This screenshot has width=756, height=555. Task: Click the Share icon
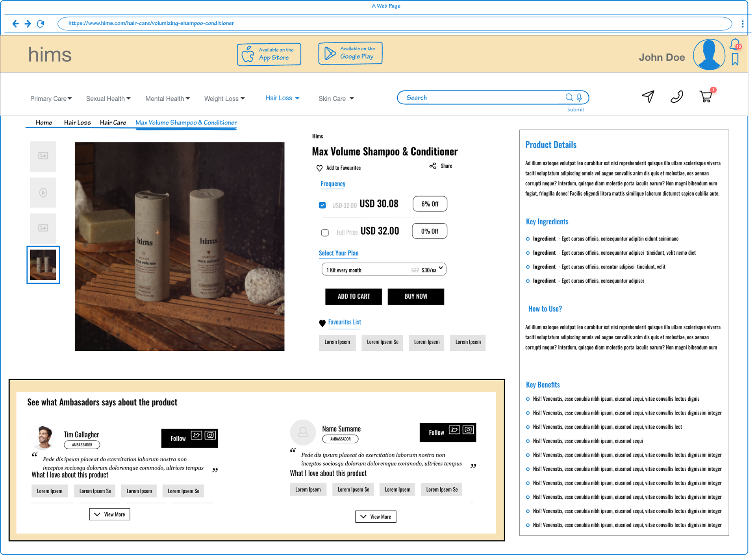click(x=433, y=166)
